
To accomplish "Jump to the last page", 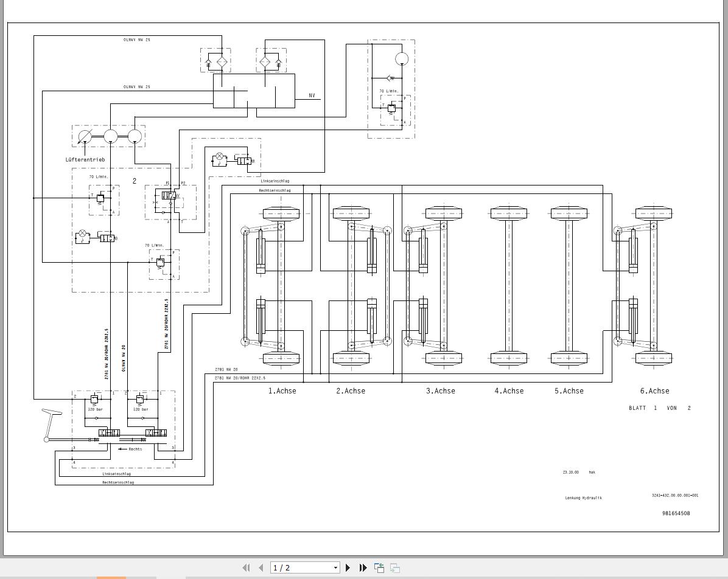I will pyautogui.click(x=363, y=567).
